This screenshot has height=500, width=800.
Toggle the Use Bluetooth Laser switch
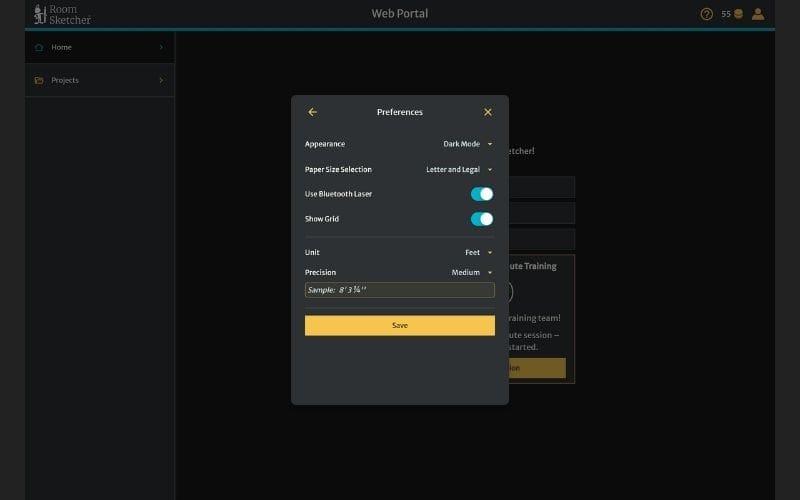(482, 194)
